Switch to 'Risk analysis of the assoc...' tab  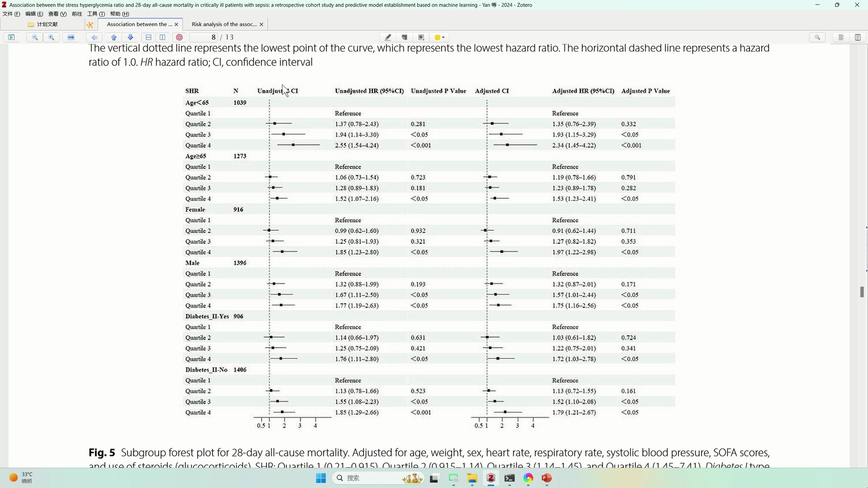click(x=224, y=24)
